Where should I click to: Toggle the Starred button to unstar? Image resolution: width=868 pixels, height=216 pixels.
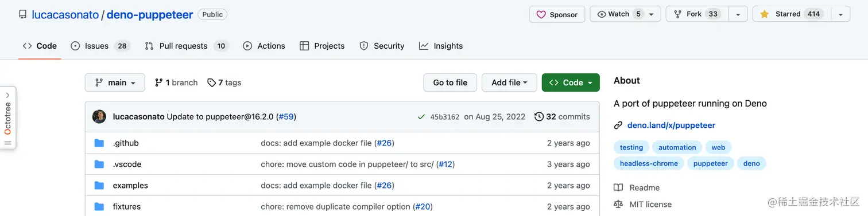point(792,14)
